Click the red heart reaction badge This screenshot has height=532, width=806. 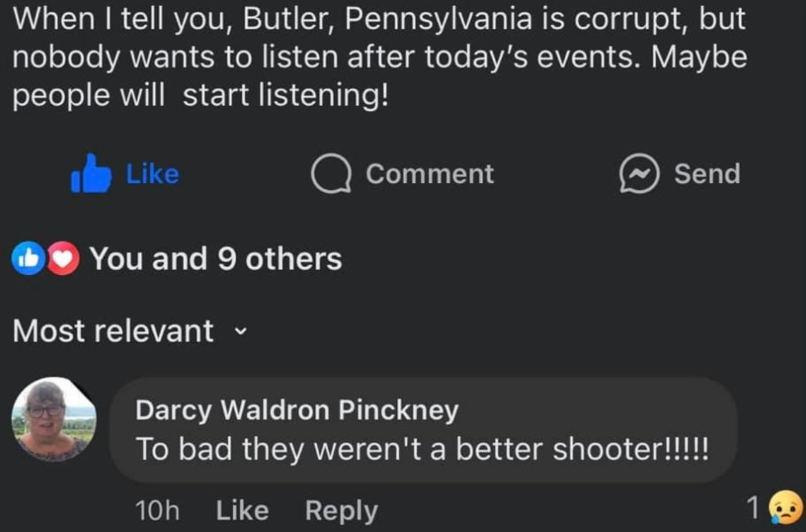[63, 259]
